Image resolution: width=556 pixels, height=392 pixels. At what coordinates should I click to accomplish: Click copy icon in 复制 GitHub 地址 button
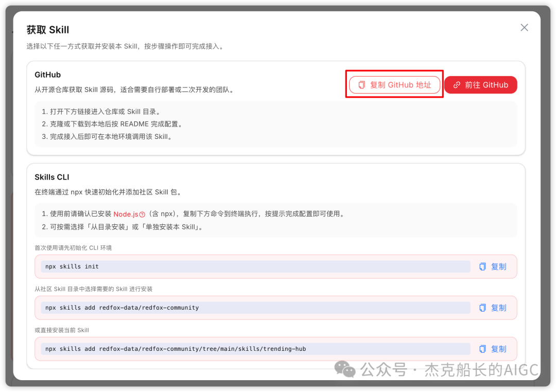point(362,85)
